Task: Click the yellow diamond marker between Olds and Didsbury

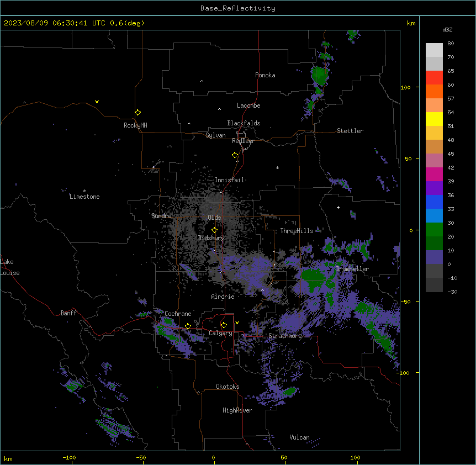Action: 214,230
